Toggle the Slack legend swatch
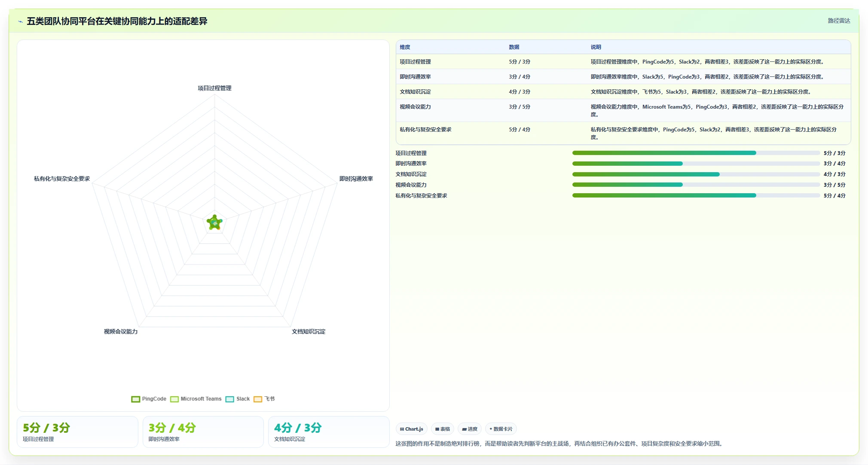This screenshot has width=868, height=465. 230,399
